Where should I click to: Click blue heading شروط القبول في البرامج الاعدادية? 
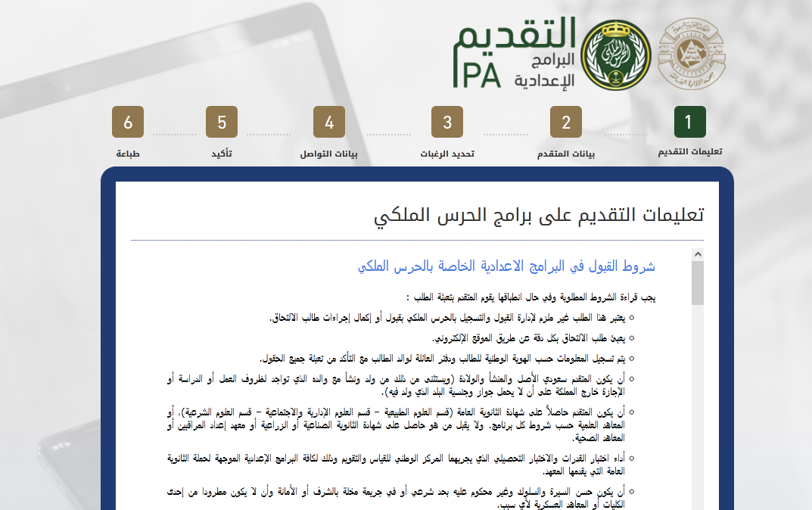pyautogui.click(x=506, y=266)
